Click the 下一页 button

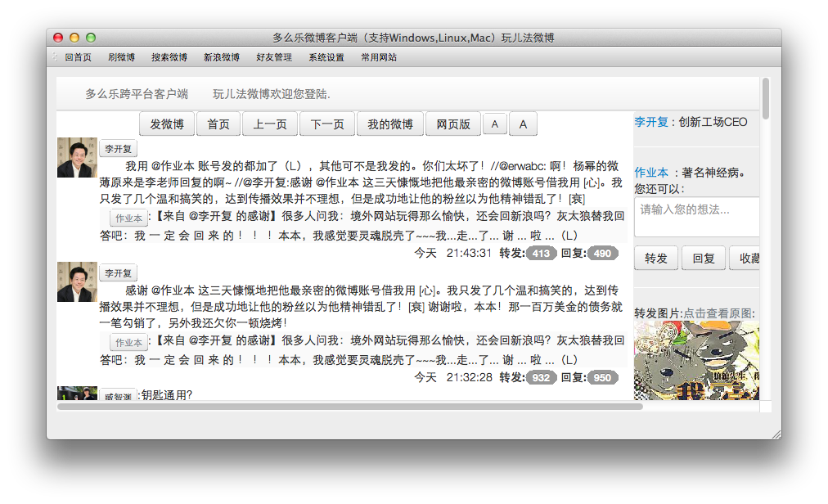[x=327, y=124]
